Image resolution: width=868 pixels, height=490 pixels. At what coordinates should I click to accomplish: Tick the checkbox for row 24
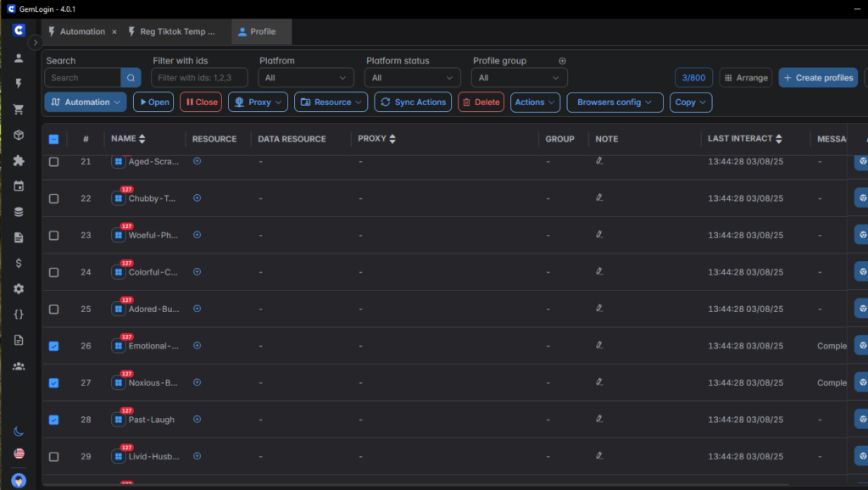coord(53,272)
